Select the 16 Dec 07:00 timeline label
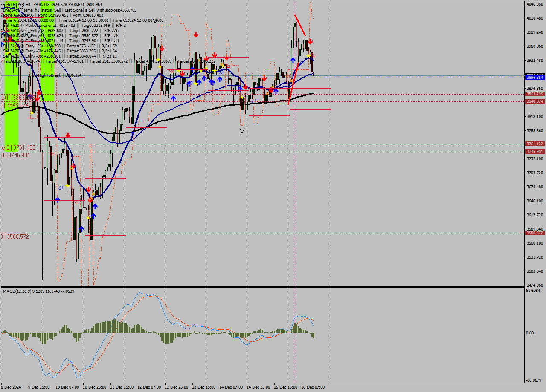 [313, 387]
